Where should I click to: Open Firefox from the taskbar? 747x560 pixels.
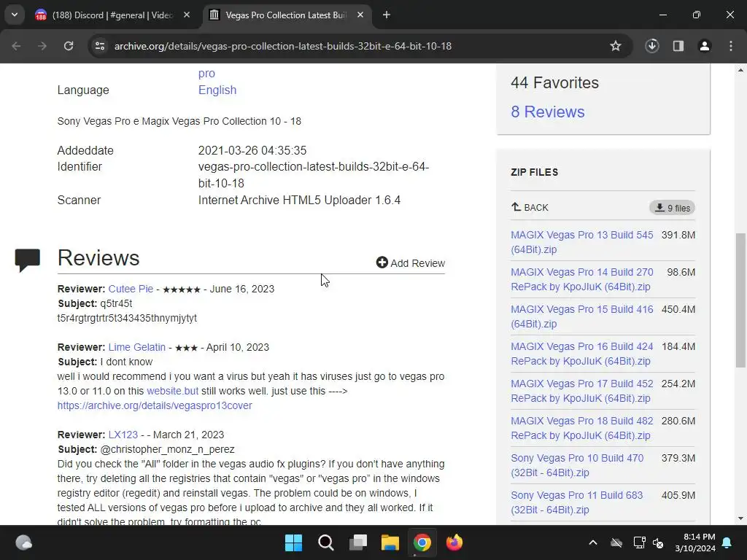454,542
